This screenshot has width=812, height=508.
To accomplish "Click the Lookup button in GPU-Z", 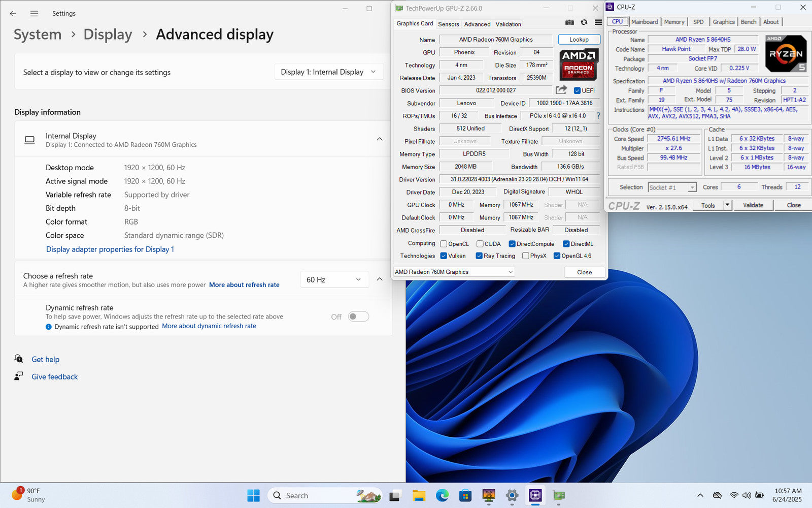I will [579, 39].
